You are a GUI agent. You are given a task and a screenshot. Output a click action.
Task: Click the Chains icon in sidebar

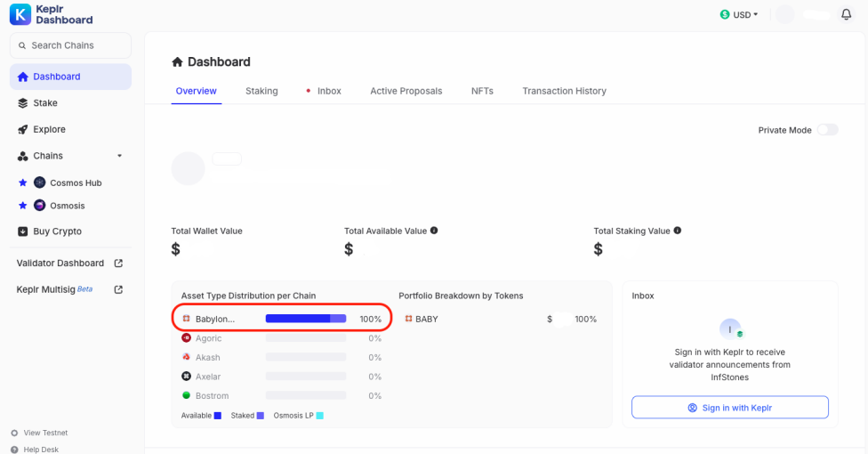click(x=23, y=156)
